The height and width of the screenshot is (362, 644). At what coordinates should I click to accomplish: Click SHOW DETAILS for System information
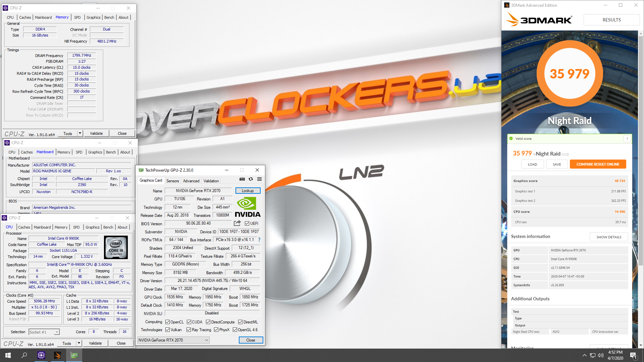(609, 237)
